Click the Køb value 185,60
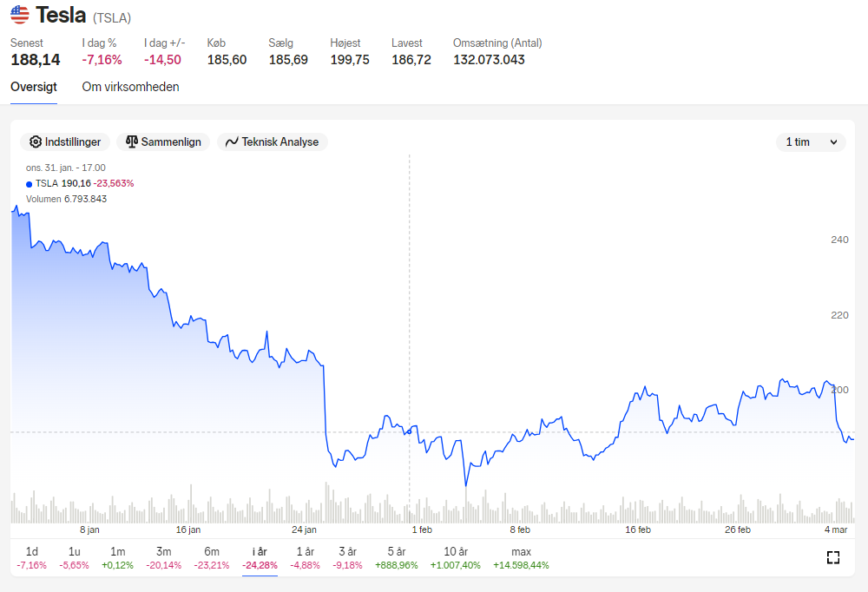This screenshot has height=592, width=868. [x=227, y=60]
